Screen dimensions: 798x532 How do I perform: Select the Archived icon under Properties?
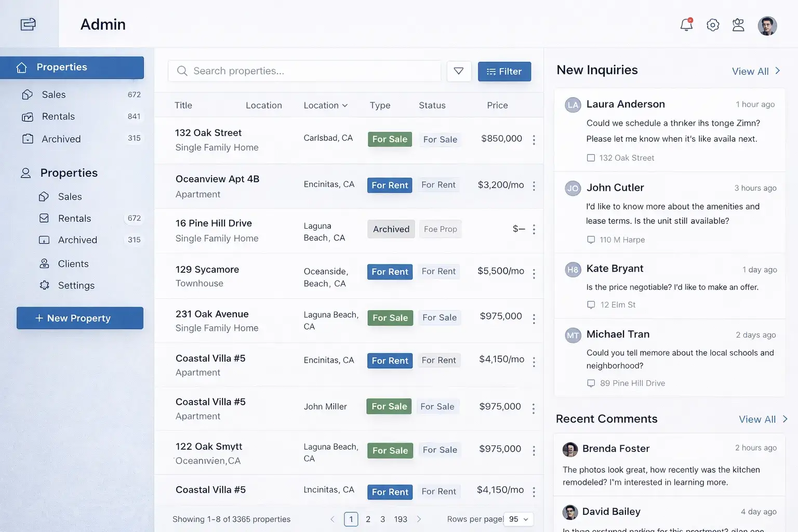click(x=28, y=139)
